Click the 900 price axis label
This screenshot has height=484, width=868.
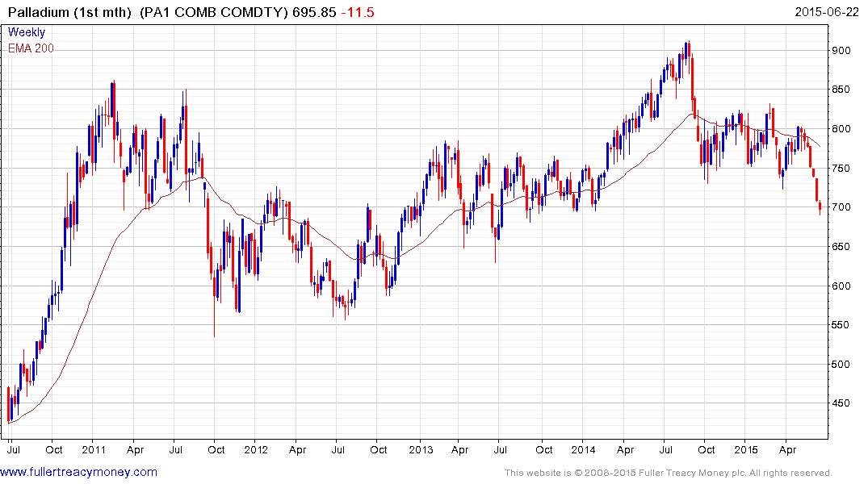click(841, 50)
